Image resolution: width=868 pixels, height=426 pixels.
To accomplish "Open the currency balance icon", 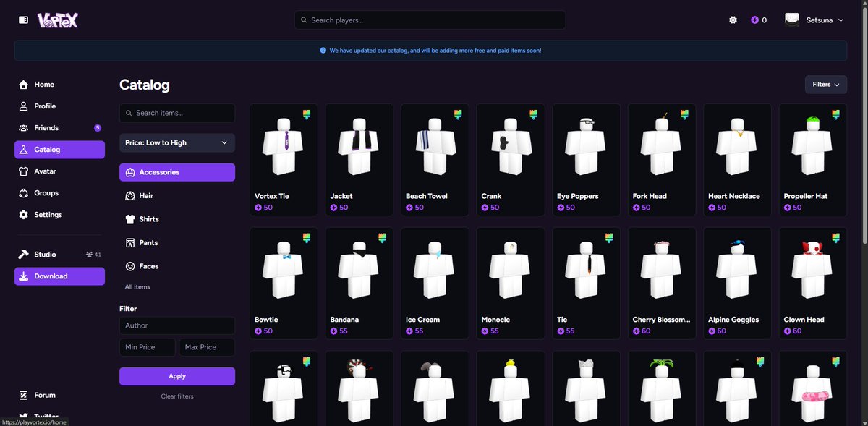I will 754,20.
